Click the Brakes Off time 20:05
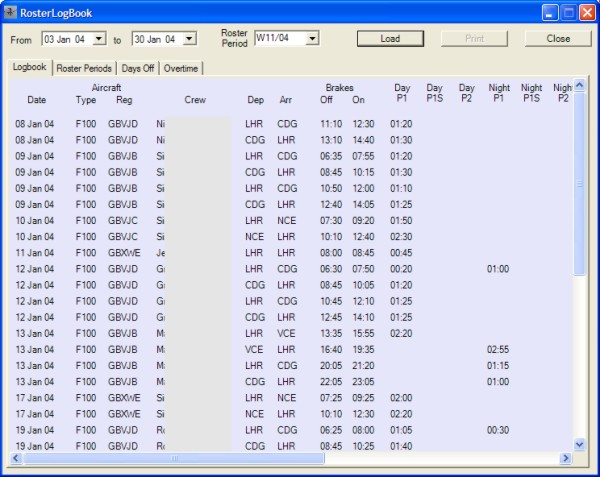 tap(331, 366)
